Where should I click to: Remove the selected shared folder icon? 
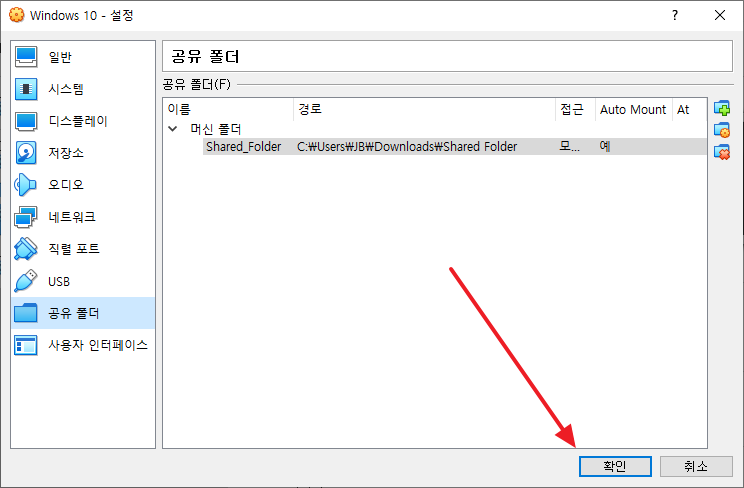click(x=722, y=152)
